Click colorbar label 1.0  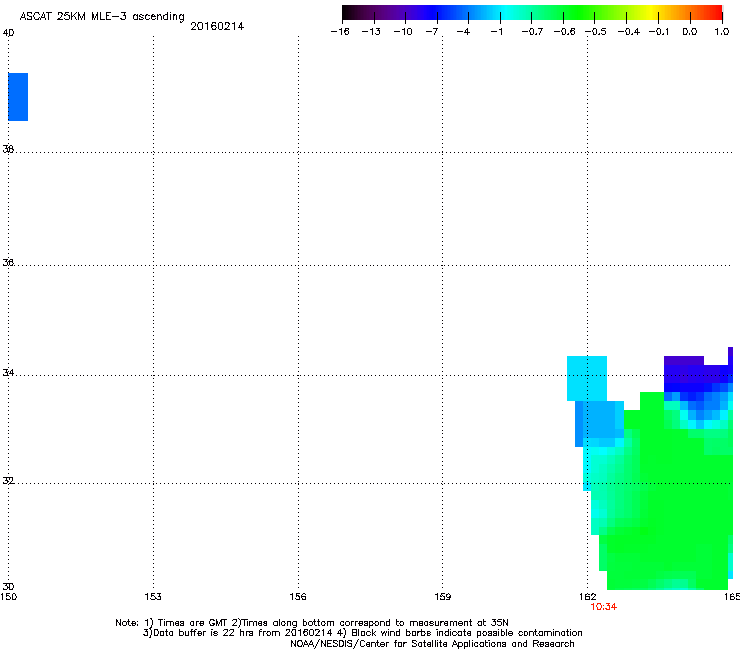722,32
